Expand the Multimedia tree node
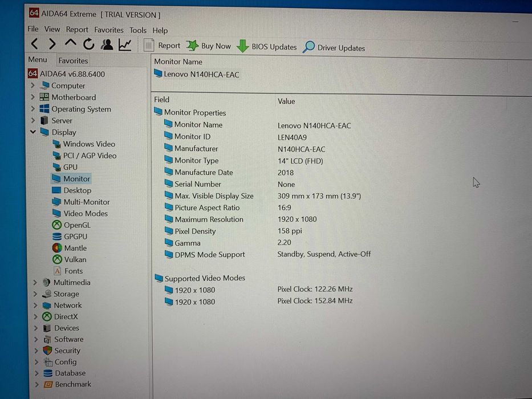The width and height of the screenshot is (532, 399). click(x=35, y=282)
